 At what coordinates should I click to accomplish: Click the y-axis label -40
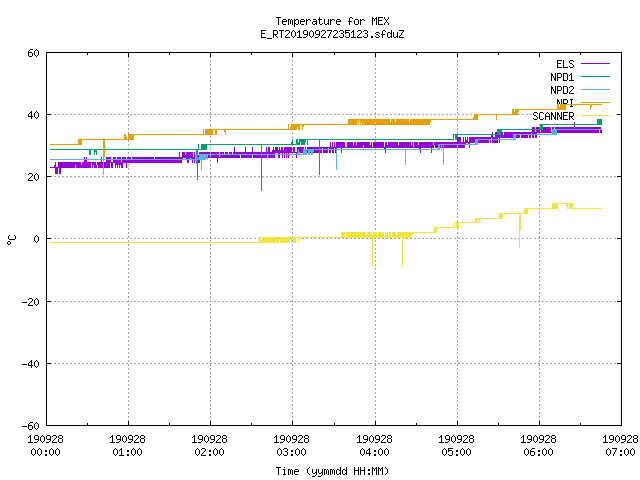31,364
